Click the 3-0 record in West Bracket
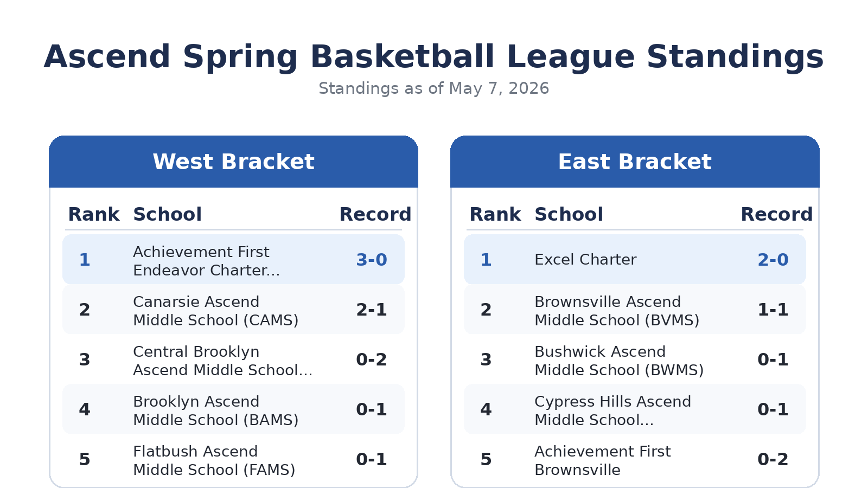868x488 pixels. [372, 260]
